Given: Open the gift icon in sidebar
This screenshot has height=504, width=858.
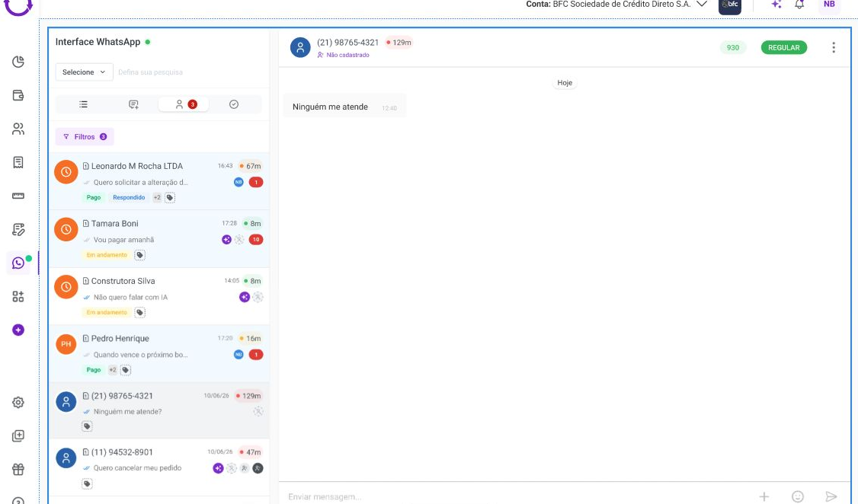Looking at the screenshot, I should (x=18, y=469).
